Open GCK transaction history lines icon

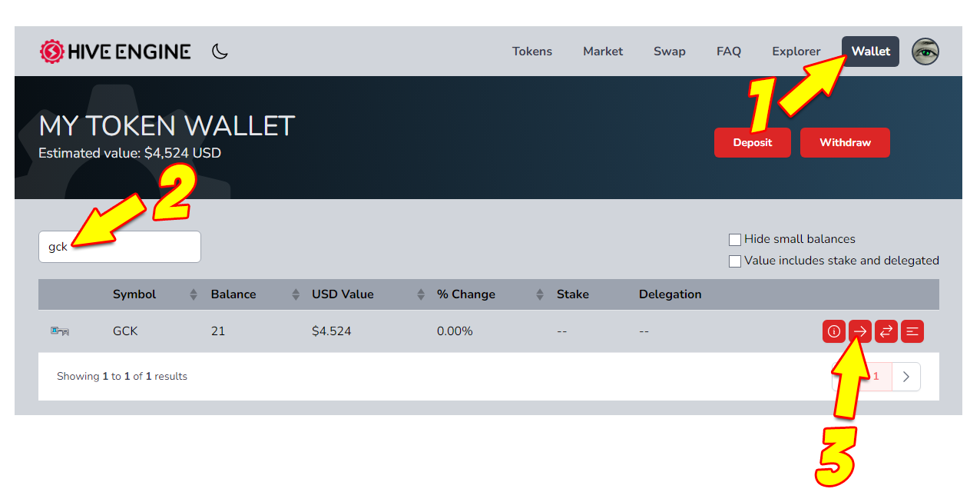pos(912,331)
